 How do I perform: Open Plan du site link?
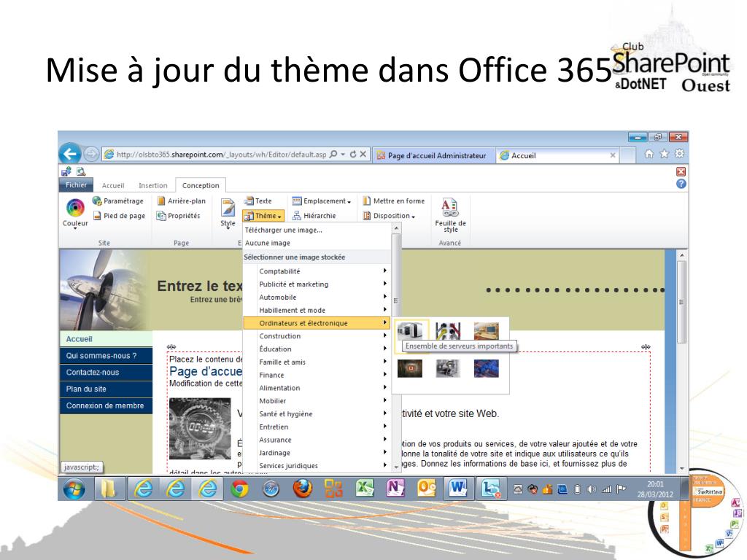[107, 389]
